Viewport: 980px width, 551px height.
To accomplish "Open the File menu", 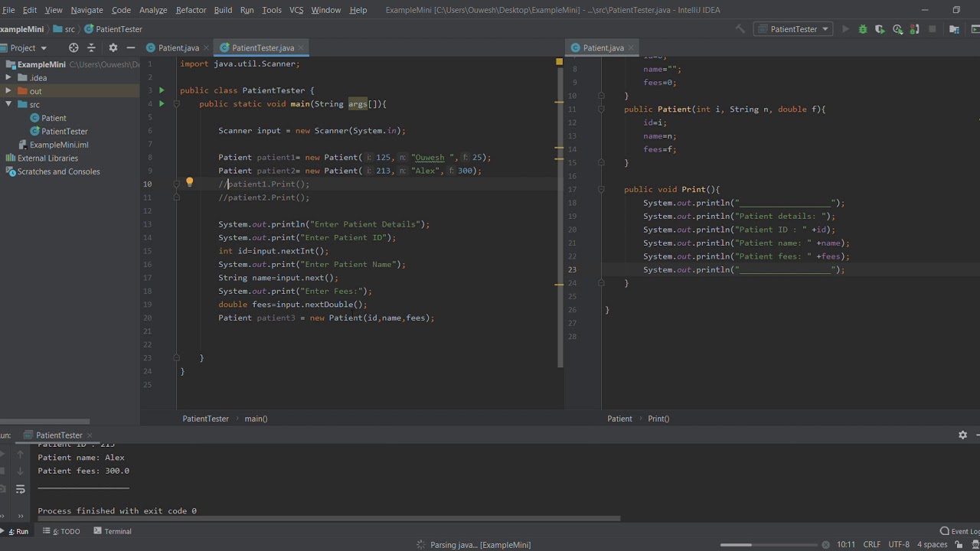I will 8,10.
